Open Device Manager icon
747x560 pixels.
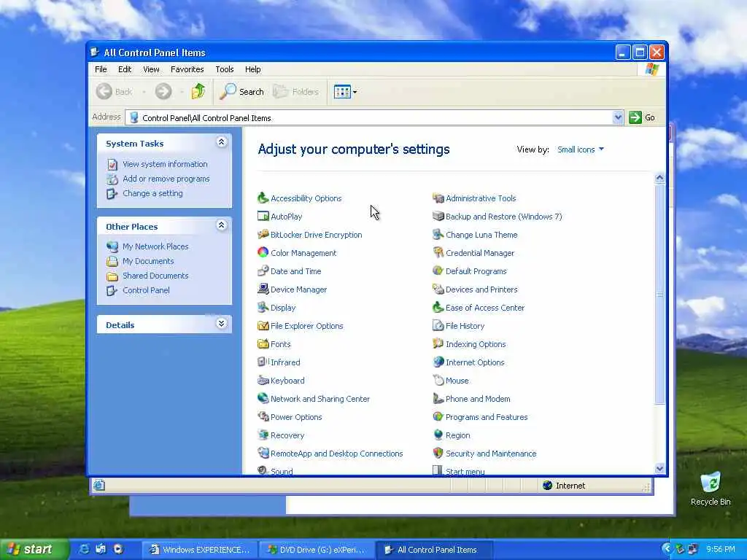tap(263, 289)
